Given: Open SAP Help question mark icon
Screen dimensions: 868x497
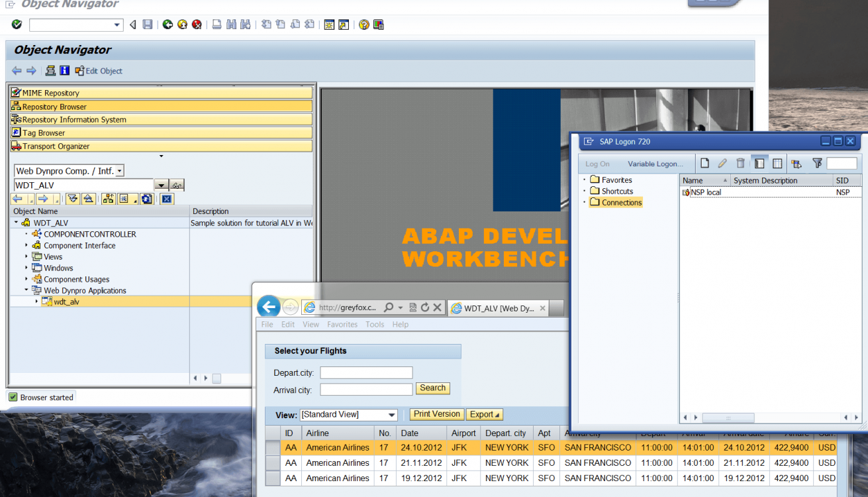Looking at the screenshot, I should [x=363, y=25].
